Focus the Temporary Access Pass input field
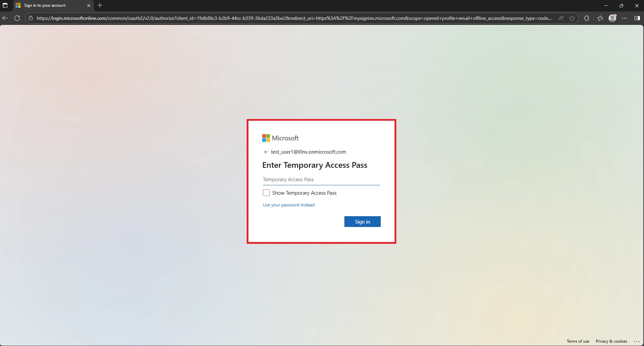The height and width of the screenshot is (346, 644). pyautogui.click(x=321, y=180)
